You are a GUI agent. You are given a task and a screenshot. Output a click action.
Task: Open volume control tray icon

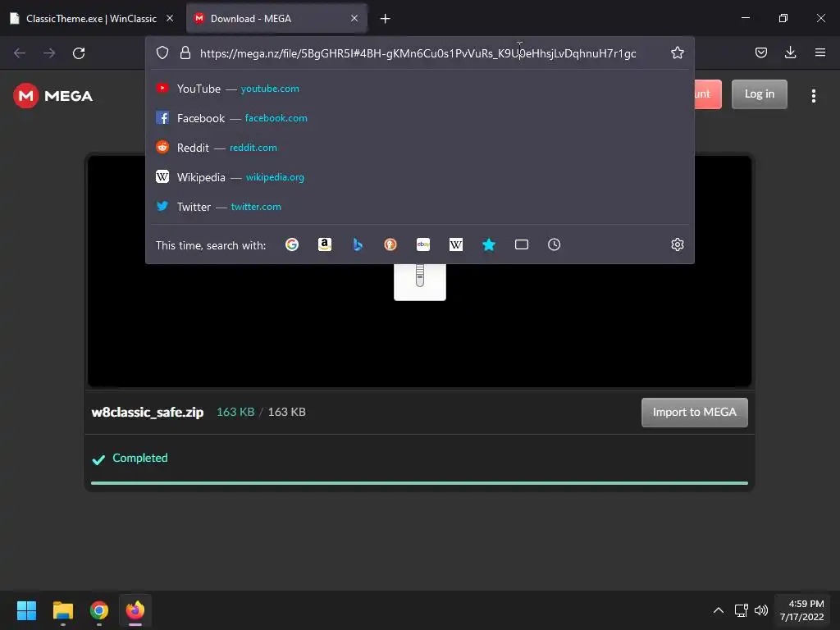[x=760, y=610]
